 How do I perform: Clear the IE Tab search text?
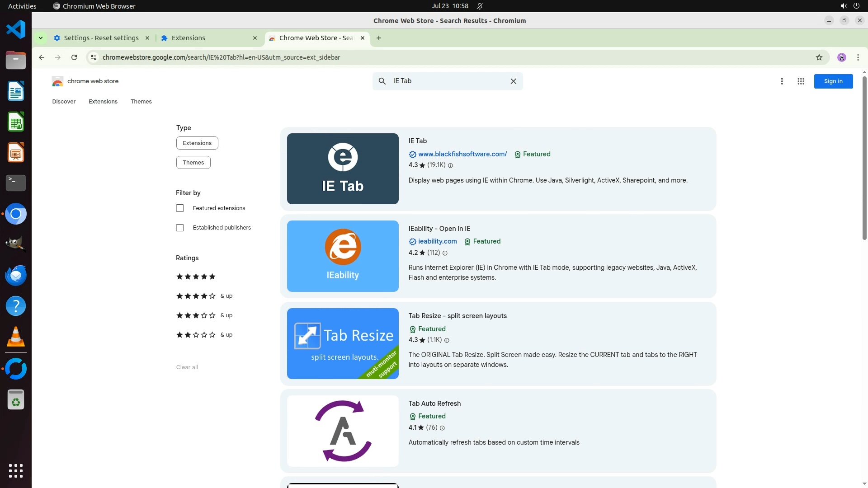pyautogui.click(x=513, y=81)
